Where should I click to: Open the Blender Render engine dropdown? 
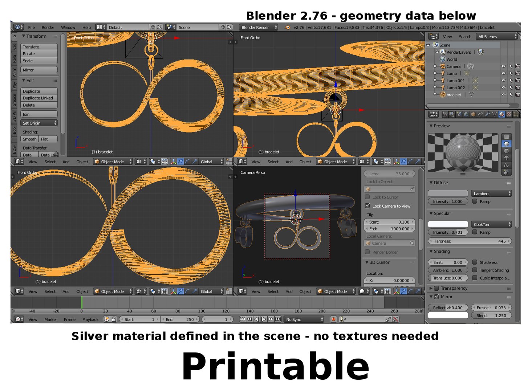[x=259, y=27]
